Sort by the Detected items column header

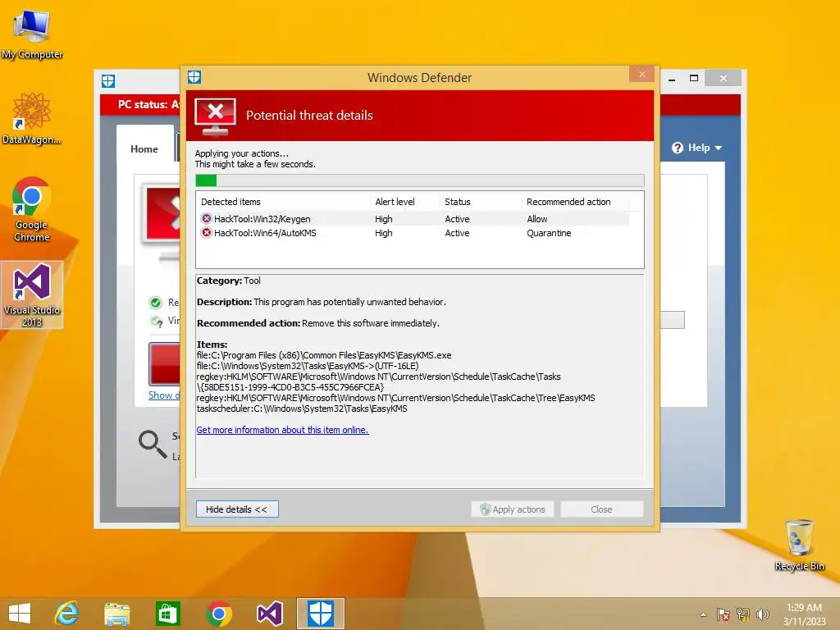283,202
